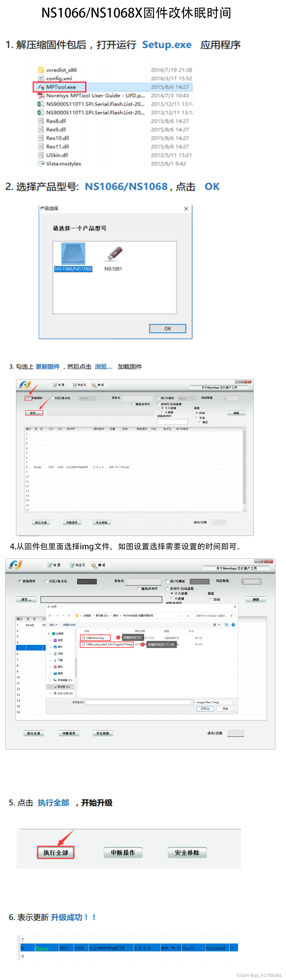Expand the 本地磁盘 (C:) node
The height and width of the screenshot is (980, 286).
50,680
